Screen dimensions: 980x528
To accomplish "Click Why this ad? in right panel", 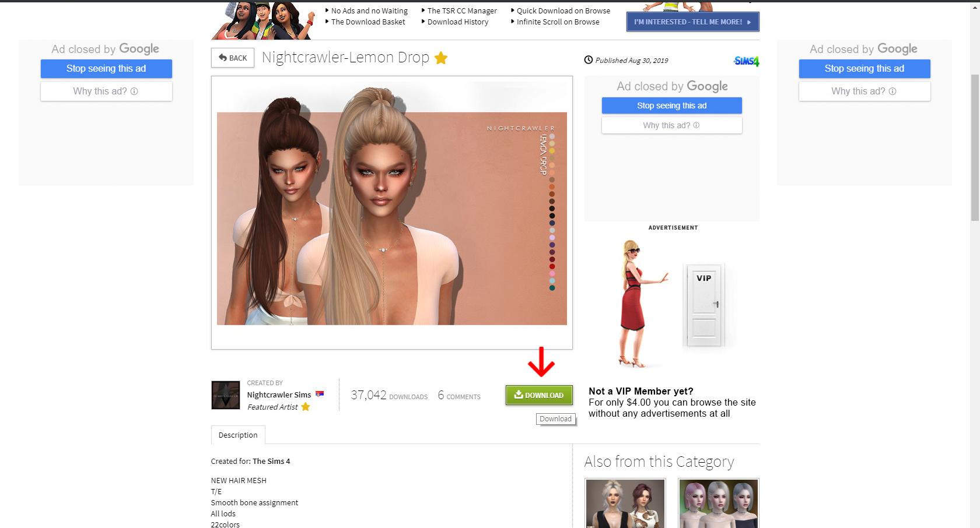I will click(864, 91).
